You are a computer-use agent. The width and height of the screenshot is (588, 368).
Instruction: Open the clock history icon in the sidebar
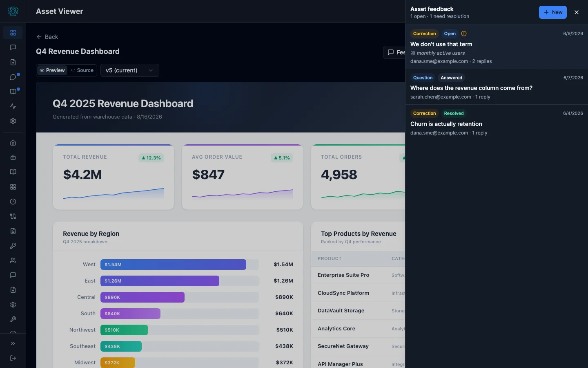(x=13, y=202)
